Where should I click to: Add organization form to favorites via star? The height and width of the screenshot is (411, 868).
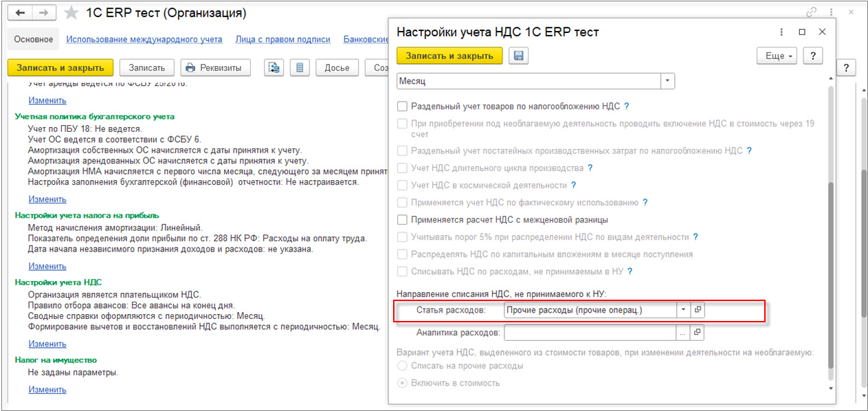pos(70,13)
